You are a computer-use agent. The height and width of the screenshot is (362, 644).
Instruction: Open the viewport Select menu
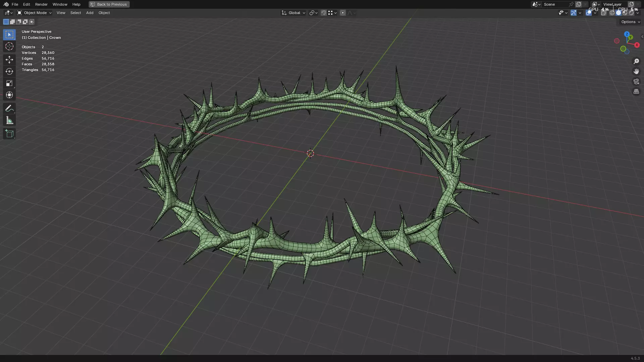[x=75, y=13]
